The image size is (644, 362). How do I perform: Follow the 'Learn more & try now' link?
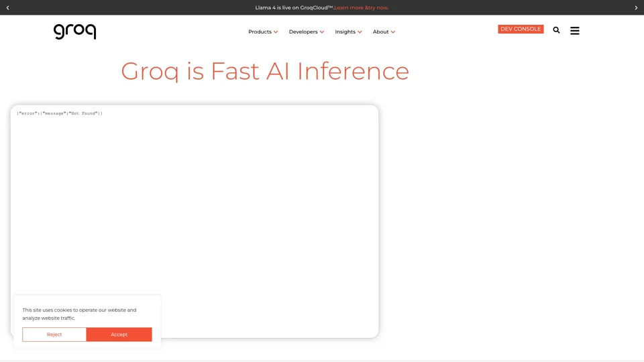tap(362, 7)
